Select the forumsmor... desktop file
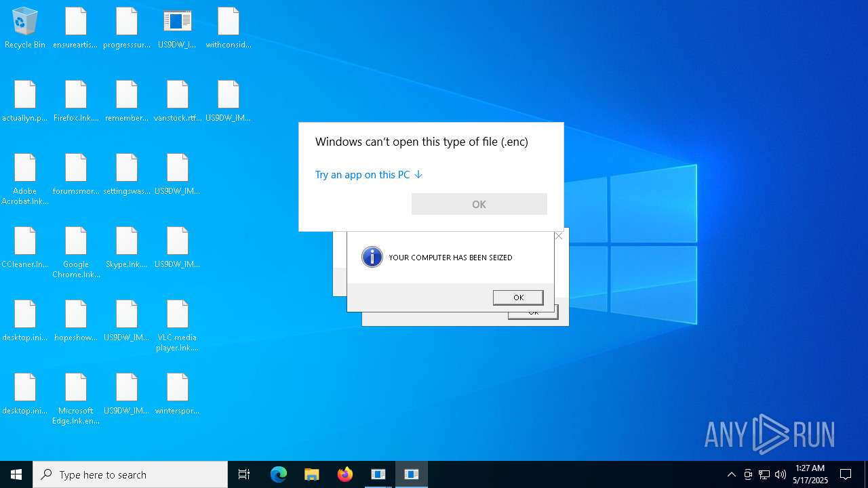Viewport: 868px width, 488px height. coord(76,175)
